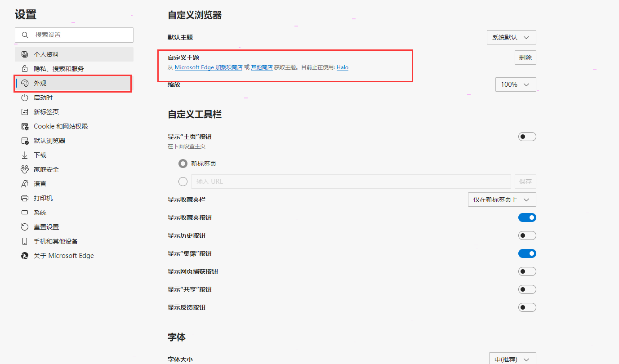
Task: Click the 搜索设置 search field
Action: pos(74,35)
